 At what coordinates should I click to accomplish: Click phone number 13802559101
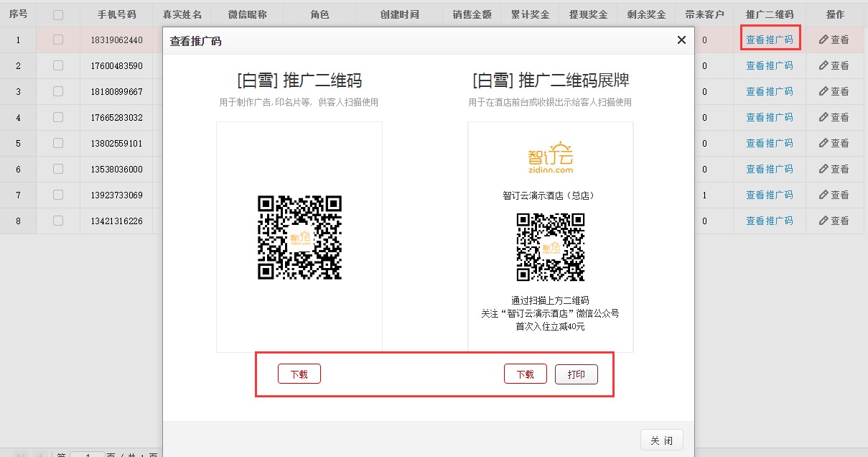(x=116, y=144)
